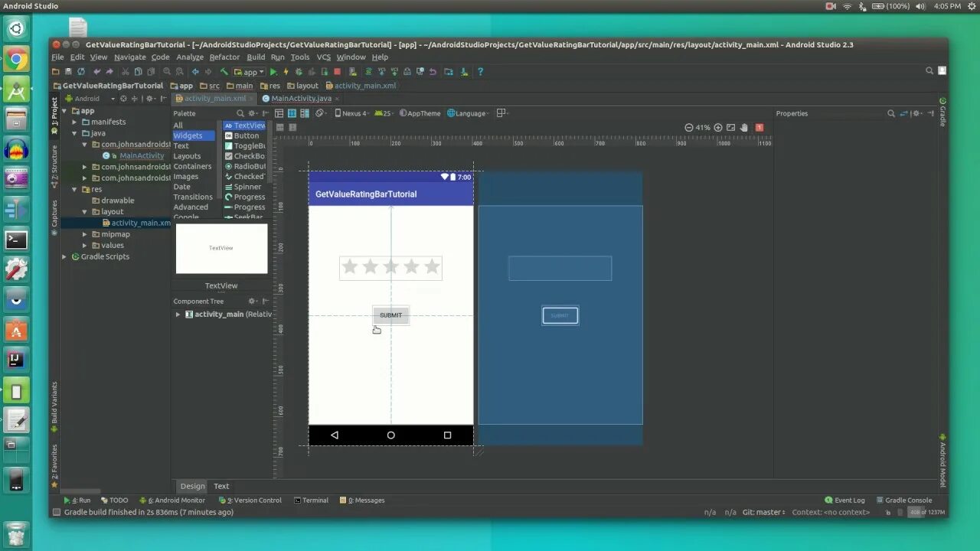Open Search Everywhere at the top right

click(929, 70)
